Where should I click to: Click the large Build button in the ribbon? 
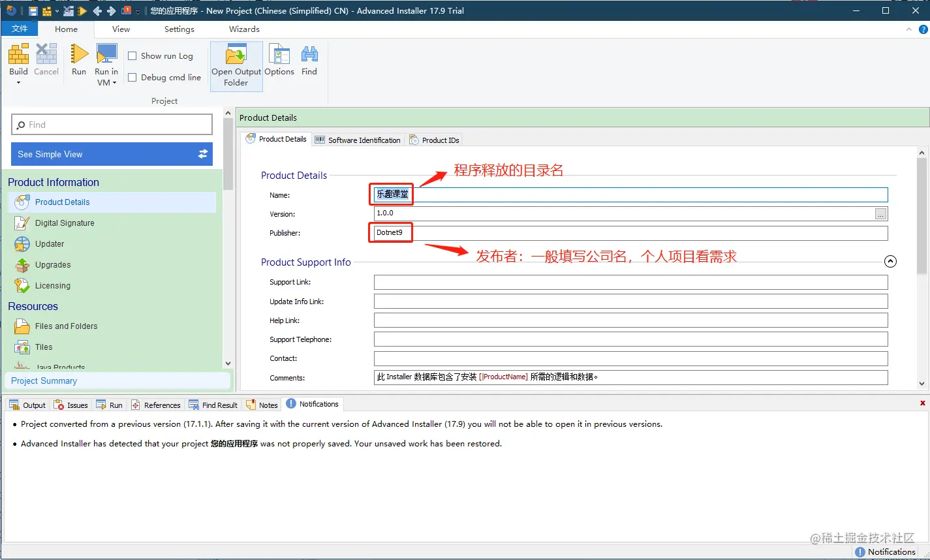coord(18,59)
